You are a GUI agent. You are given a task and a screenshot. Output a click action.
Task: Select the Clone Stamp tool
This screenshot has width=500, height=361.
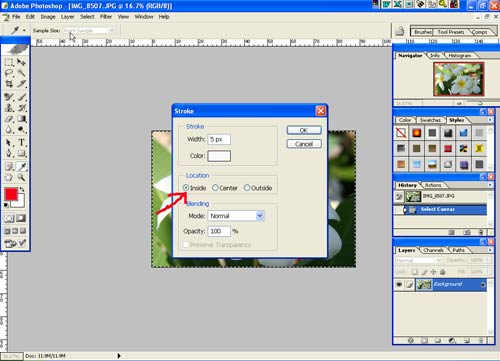tap(9, 108)
